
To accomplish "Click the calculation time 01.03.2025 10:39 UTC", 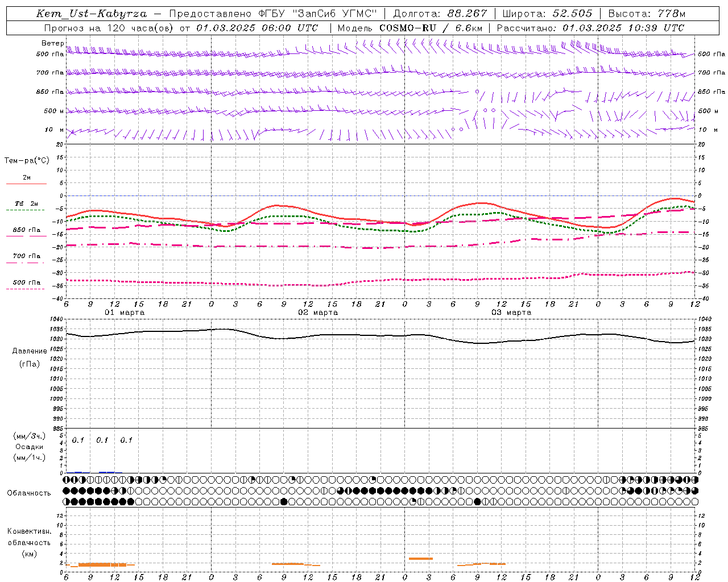I will tap(623, 28).
